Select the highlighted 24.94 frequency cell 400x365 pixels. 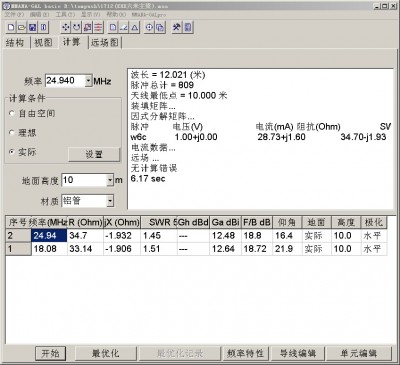pos(49,236)
